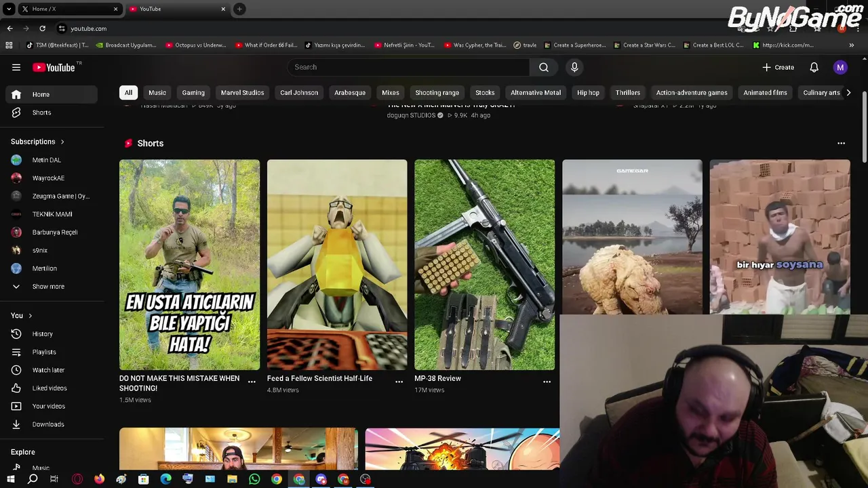This screenshot has height=488, width=868.
Task: Open a new browser tab
Action: coord(239,9)
